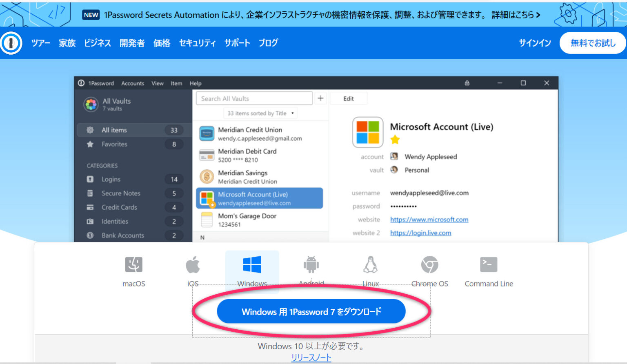The image size is (627, 364).
Task: Click the plus button next to search field
Action: (320, 98)
